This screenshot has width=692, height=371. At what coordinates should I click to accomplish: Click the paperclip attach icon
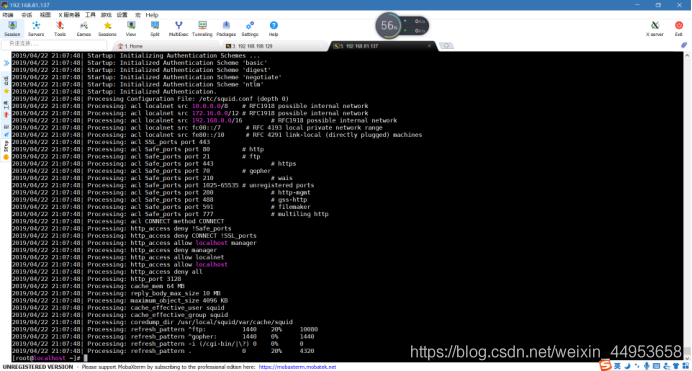[x=684, y=45]
